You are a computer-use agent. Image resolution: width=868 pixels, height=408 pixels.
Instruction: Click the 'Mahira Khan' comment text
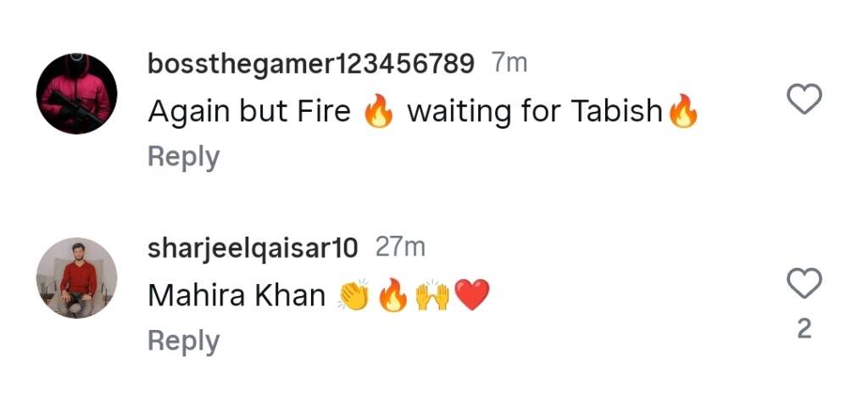coord(236,295)
